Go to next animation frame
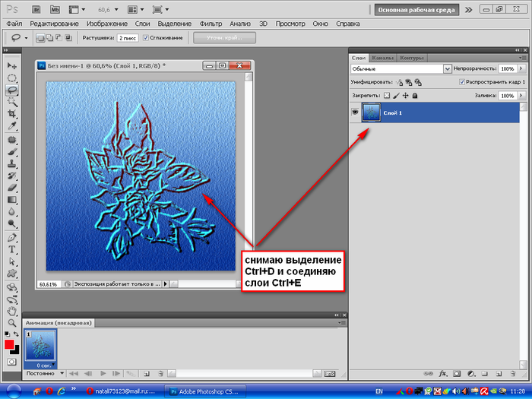The image size is (532, 399). [x=116, y=374]
